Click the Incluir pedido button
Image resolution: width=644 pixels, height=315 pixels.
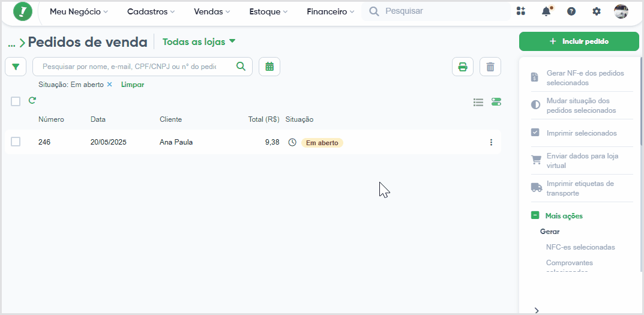pyautogui.click(x=579, y=41)
